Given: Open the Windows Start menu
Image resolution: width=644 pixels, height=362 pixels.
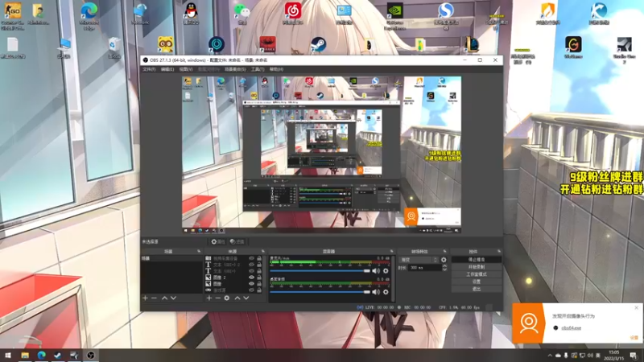Looking at the screenshot, I should (x=8, y=356).
